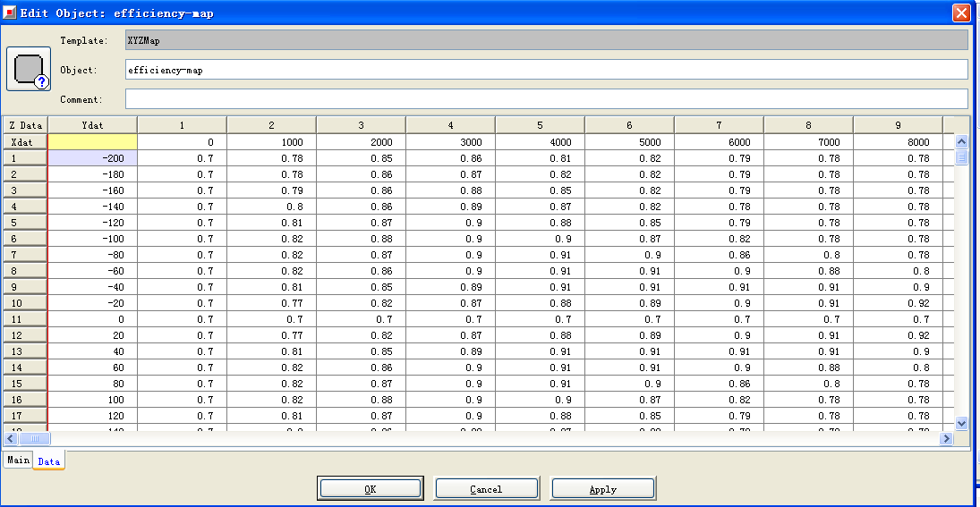This screenshot has height=507, width=980.
Task: Click the horizontal scrollbar left arrow
Action: (x=10, y=439)
